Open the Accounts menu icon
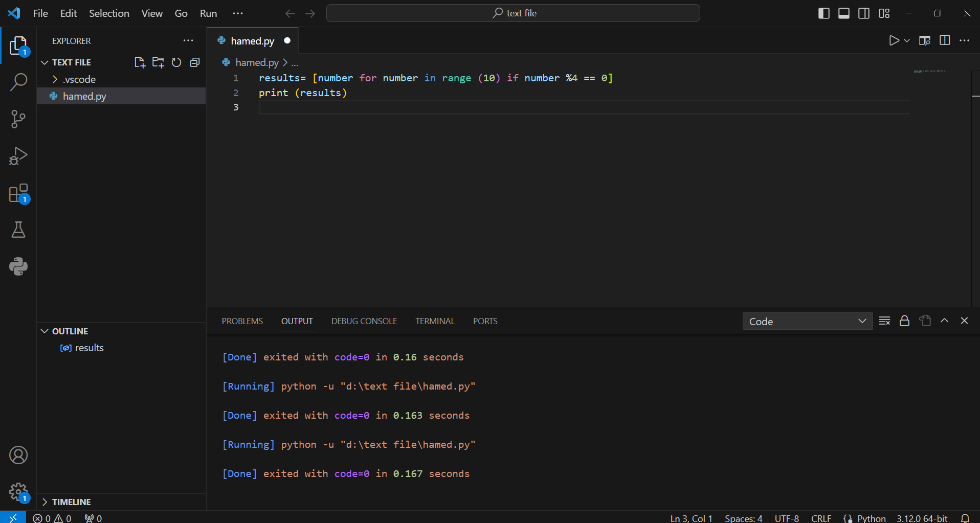This screenshot has width=980, height=523. (x=18, y=455)
